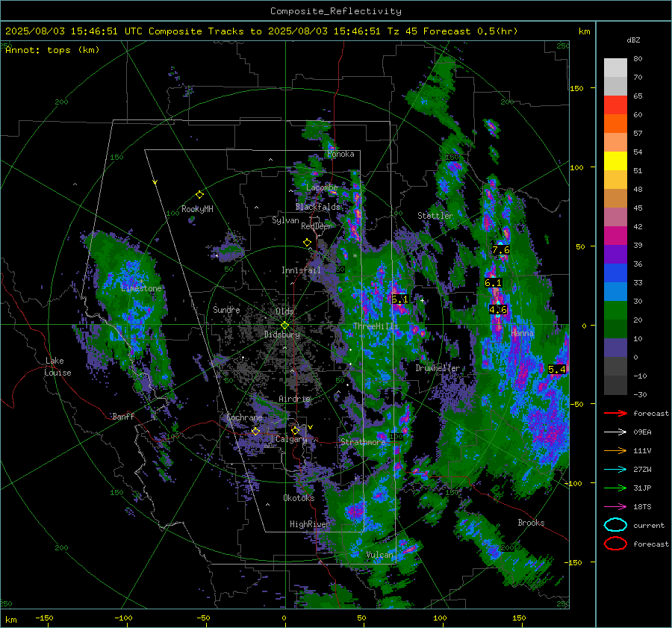Image resolution: width=672 pixels, height=628 pixels.
Task: Click the orange 57–60 dBZ swatch
Action: click(615, 124)
